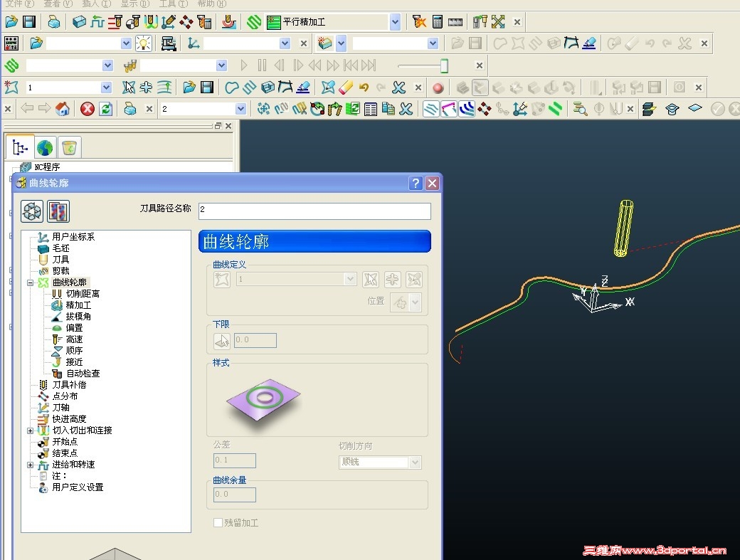Open 拔模角 settings page
The width and height of the screenshot is (740, 560).
click(x=78, y=316)
